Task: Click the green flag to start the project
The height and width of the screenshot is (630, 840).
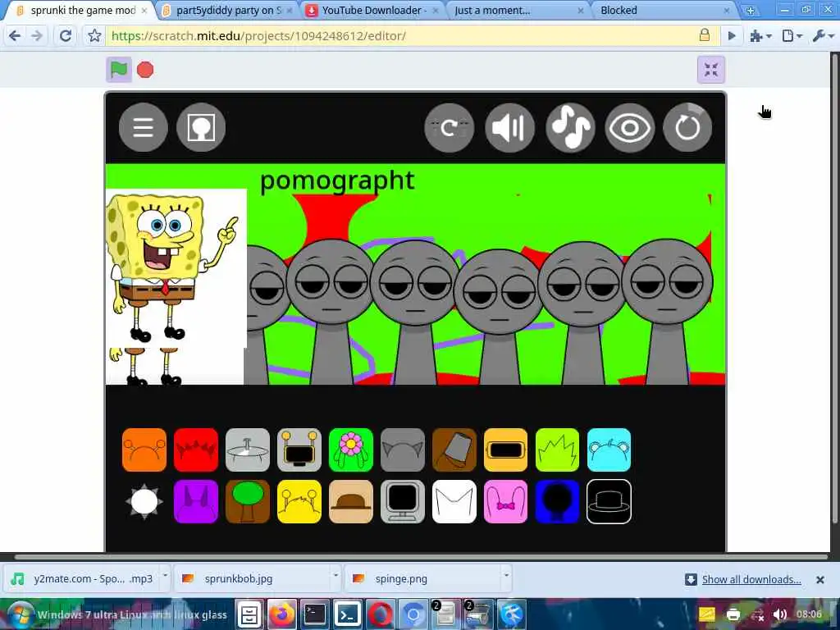Action: point(118,70)
